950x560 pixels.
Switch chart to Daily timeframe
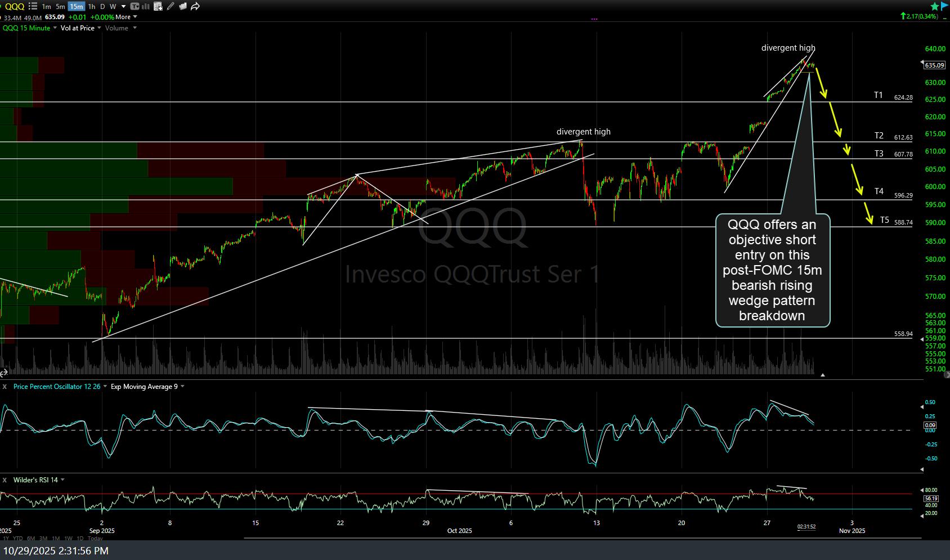click(102, 7)
